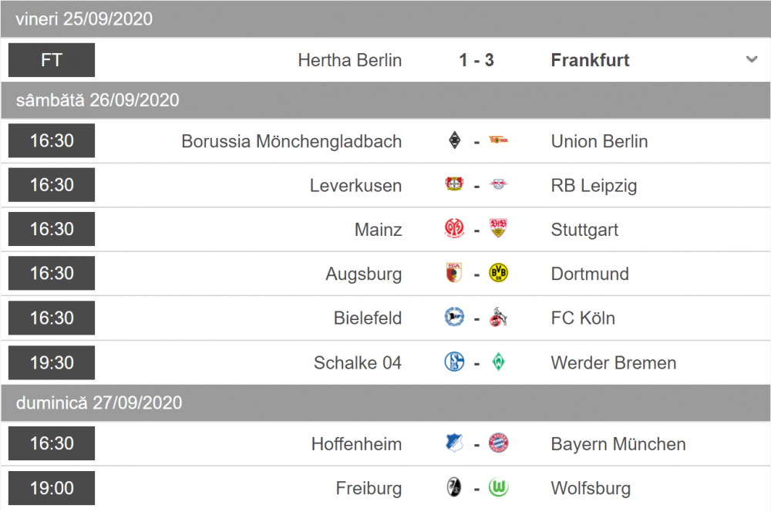Select the sâmbătă 26/09/2020 date header
This screenshot has height=532, width=771.
(x=97, y=100)
